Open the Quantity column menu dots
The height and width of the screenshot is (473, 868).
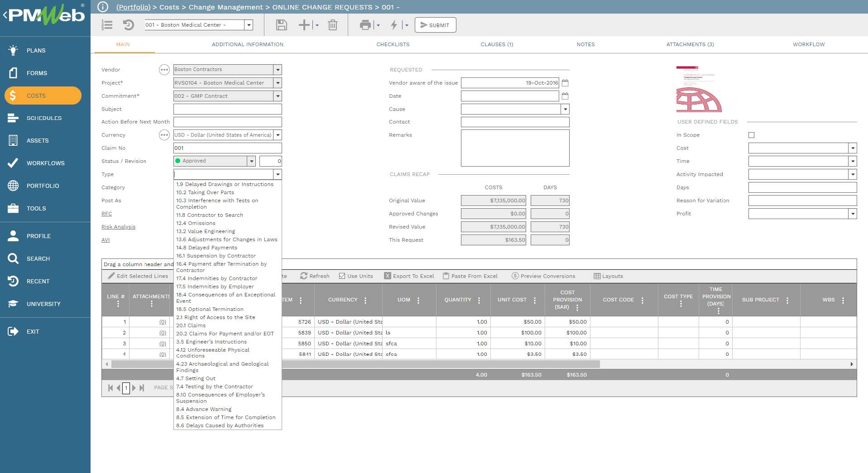point(479,300)
